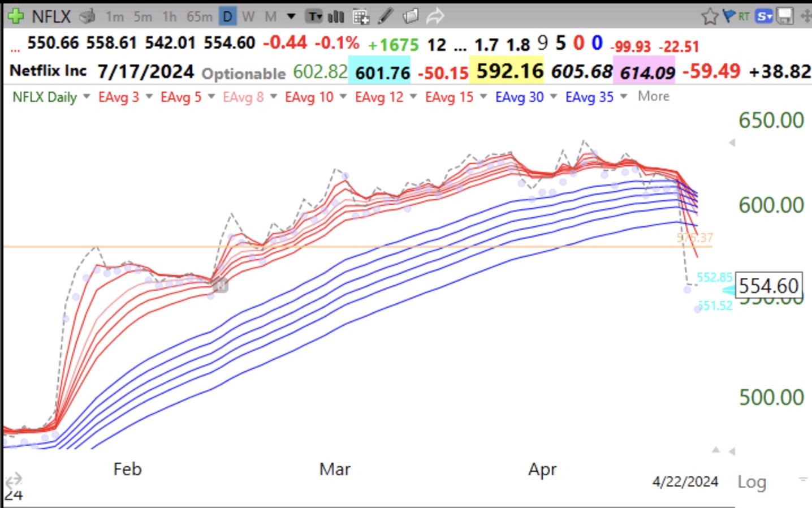Select the 65m time frame
The width and height of the screenshot is (812, 508).
(200, 17)
